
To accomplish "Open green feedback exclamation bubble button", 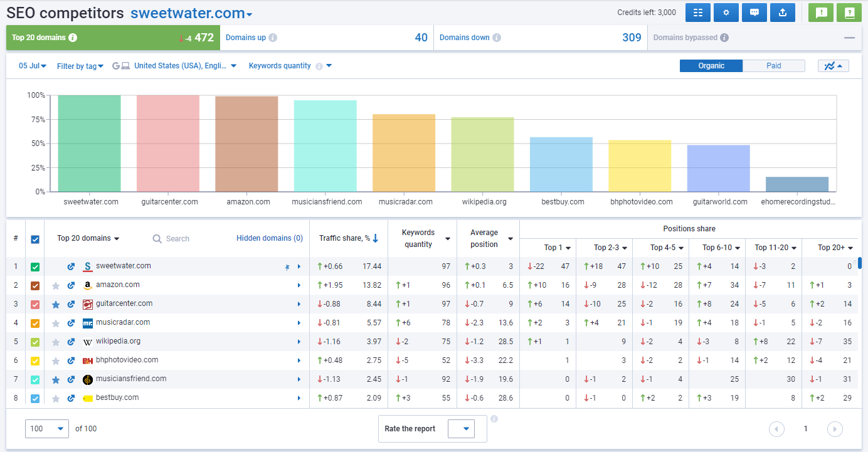I will click(x=821, y=13).
